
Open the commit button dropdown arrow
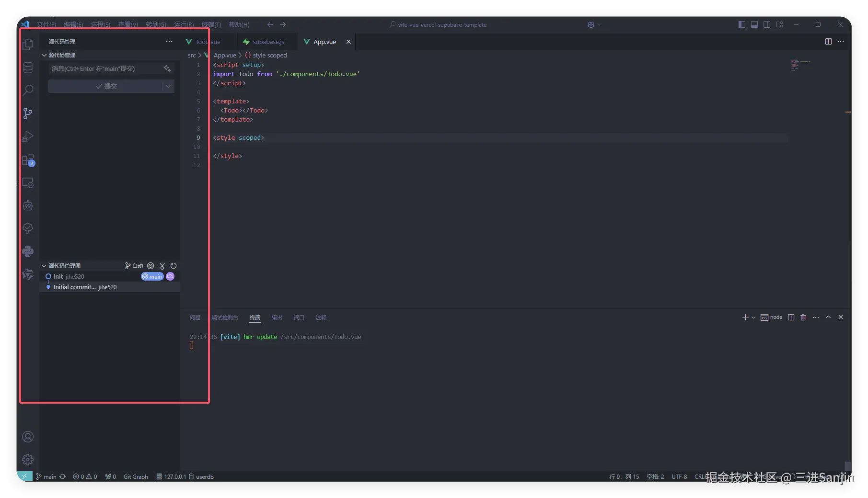pyautogui.click(x=168, y=86)
